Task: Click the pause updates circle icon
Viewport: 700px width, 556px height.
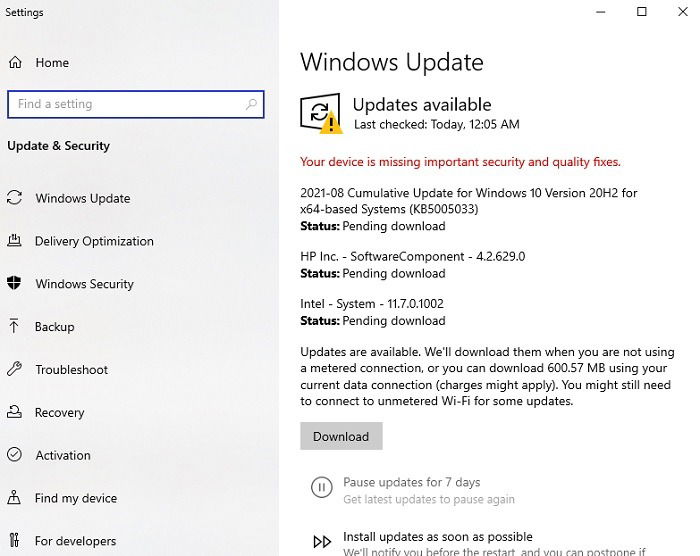Action: point(321,487)
